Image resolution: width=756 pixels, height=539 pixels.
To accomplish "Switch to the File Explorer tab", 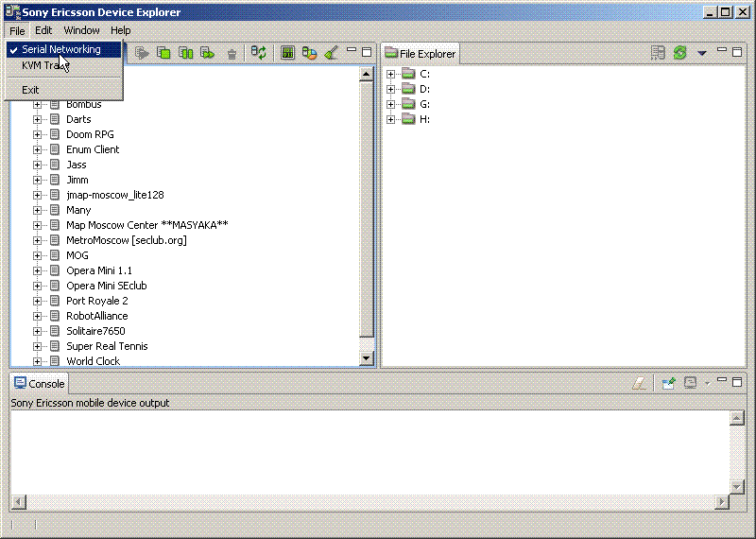I will click(421, 54).
